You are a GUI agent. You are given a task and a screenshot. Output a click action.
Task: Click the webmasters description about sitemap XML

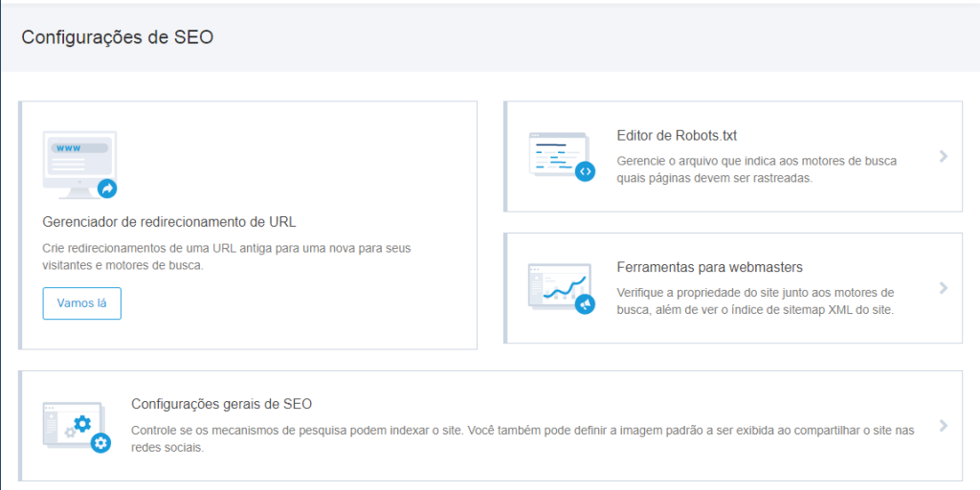click(x=755, y=301)
